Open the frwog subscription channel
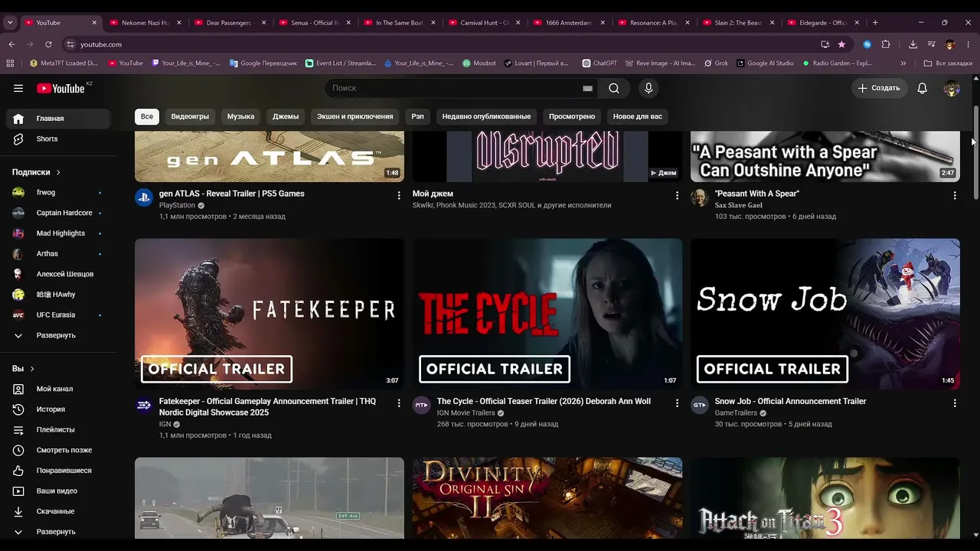The width and height of the screenshot is (980, 551). [x=59, y=193]
